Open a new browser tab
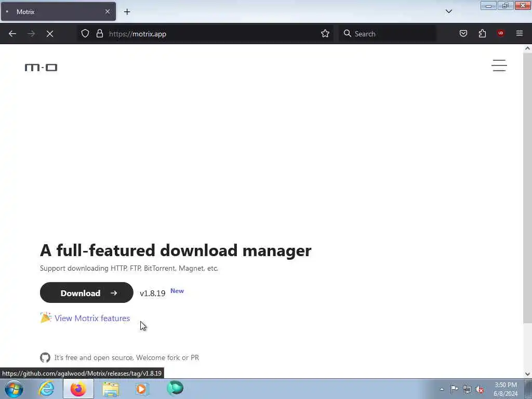Viewport: 532px width, 399px height. pyautogui.click(x=127, y=12)
